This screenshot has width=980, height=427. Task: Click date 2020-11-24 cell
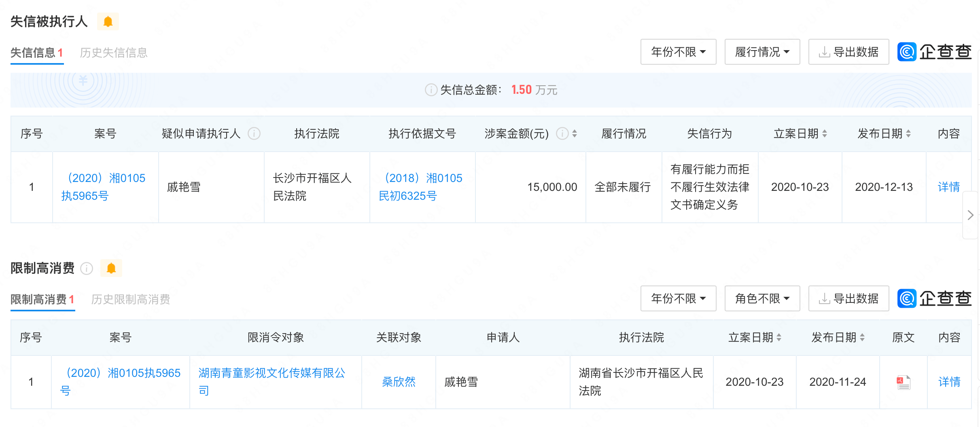point(838,382)
